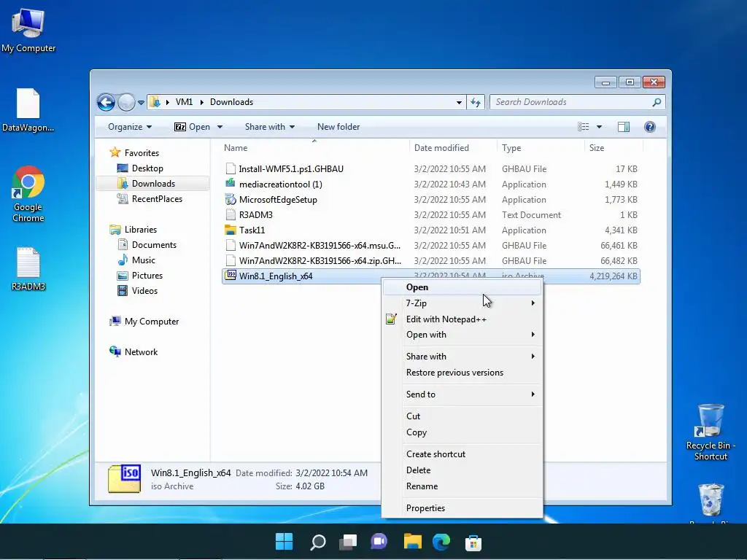Choose Rename from the context menu

tap(462, 486)
